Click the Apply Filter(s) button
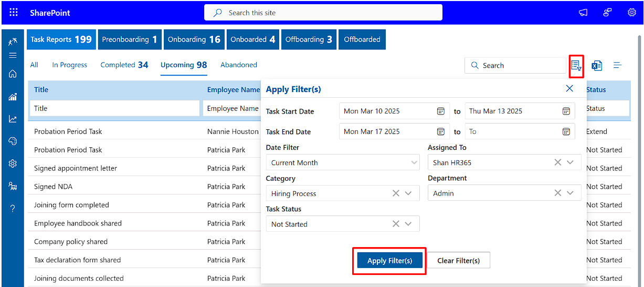Viewport: 644px width, 287px height. 389,261
